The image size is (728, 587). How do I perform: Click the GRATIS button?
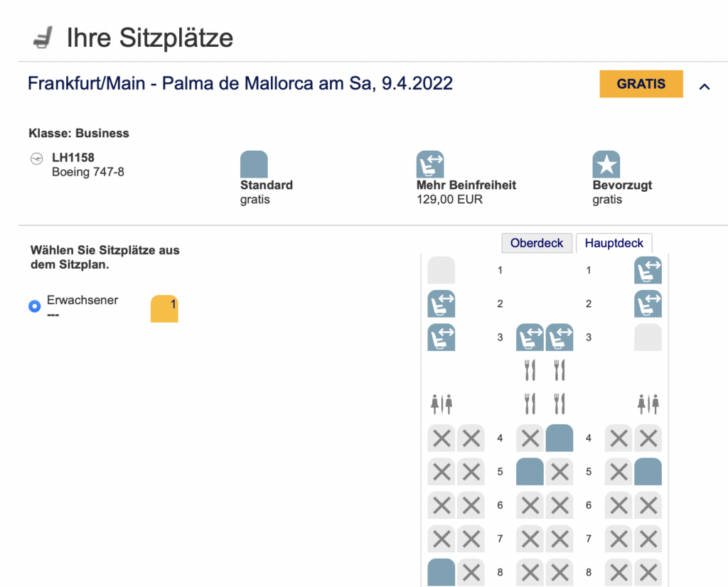(641, 84)
